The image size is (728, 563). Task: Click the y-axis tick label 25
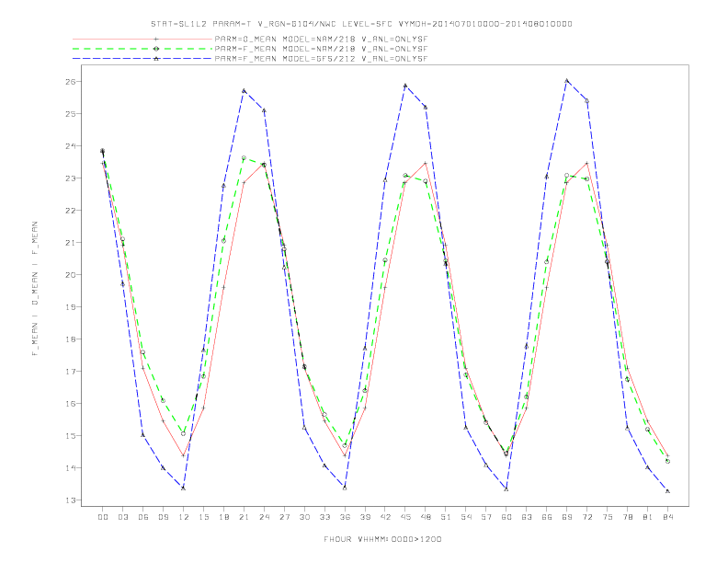71,114
